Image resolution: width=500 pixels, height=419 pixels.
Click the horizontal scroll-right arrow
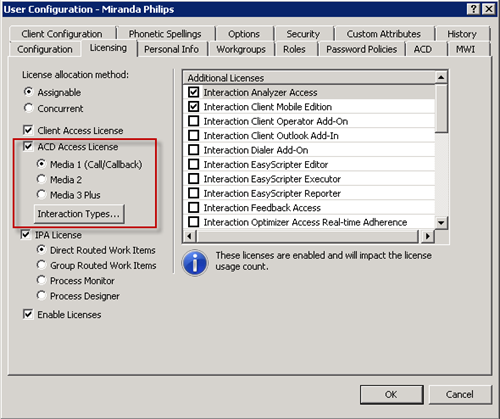(x=428, y=236)
